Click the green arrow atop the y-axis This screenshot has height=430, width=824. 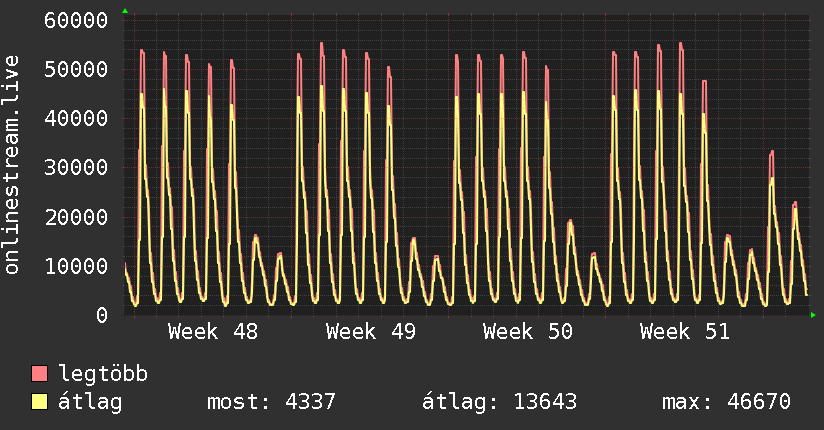pos(125,11)
